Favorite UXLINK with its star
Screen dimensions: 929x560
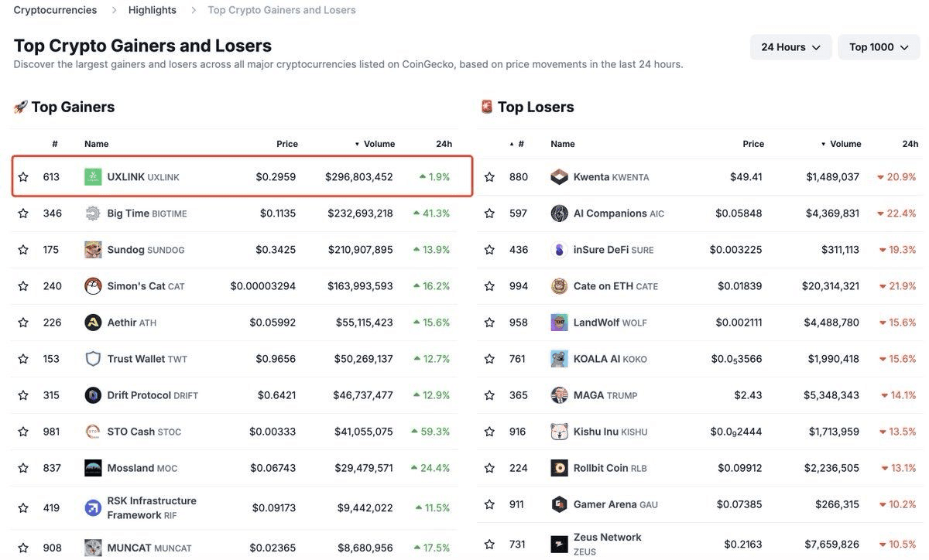coord(23,177)
